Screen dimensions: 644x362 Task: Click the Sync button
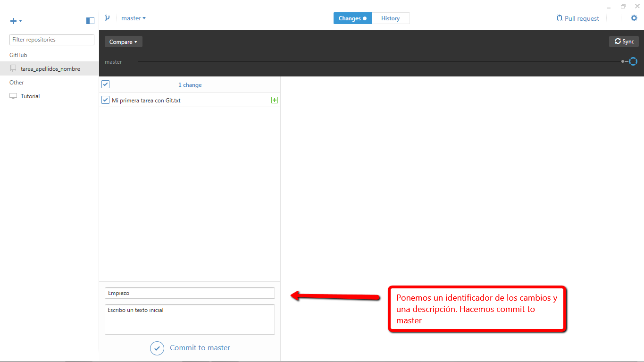tap(624, 42)
